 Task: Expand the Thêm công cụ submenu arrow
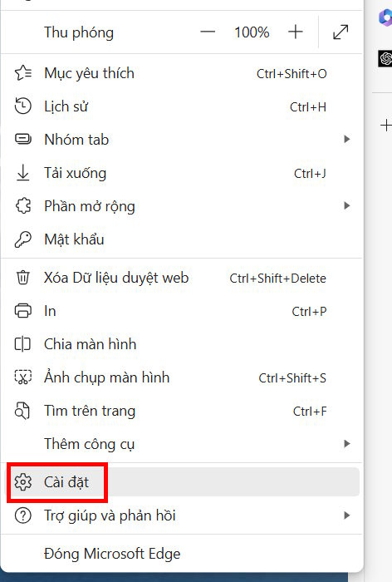tap(347, 444)
